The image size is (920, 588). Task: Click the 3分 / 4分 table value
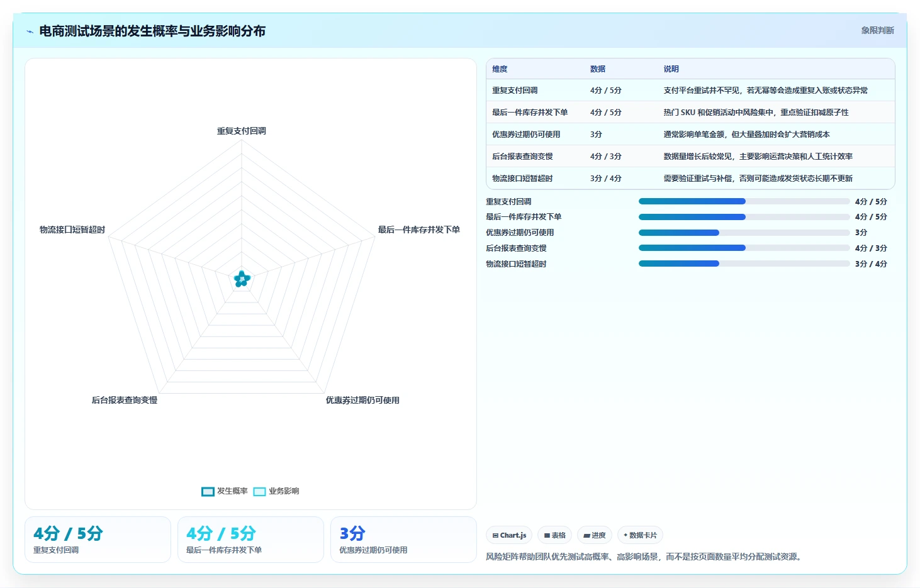[606, 179]
